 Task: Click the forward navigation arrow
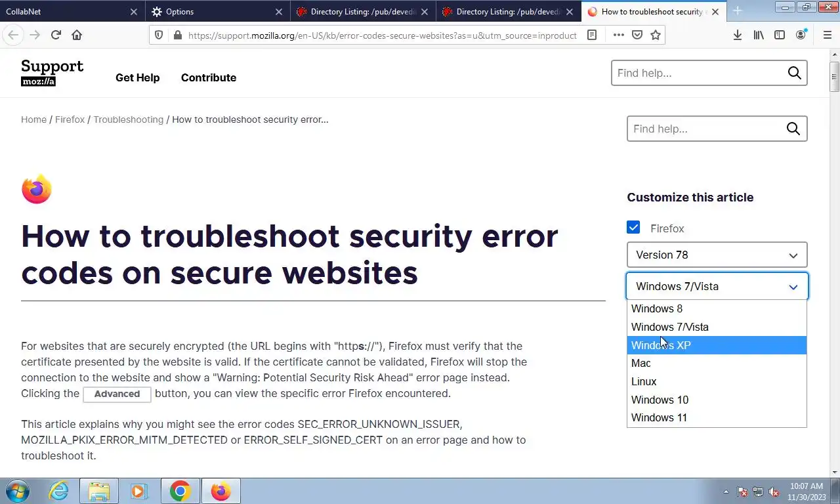point(35,35)
